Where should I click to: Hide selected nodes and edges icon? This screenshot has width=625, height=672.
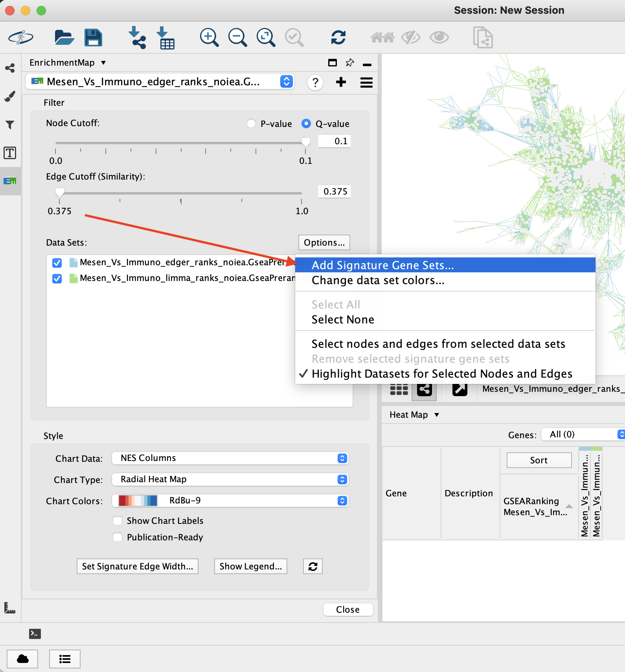coord(411,38)
